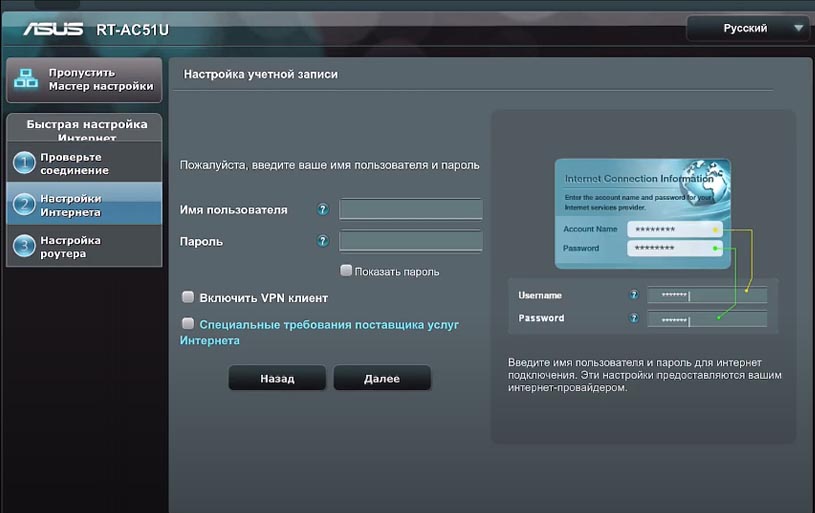
Task: Click help icon next to Пароль
Action: pyautogui.click(x=322, y=241)
